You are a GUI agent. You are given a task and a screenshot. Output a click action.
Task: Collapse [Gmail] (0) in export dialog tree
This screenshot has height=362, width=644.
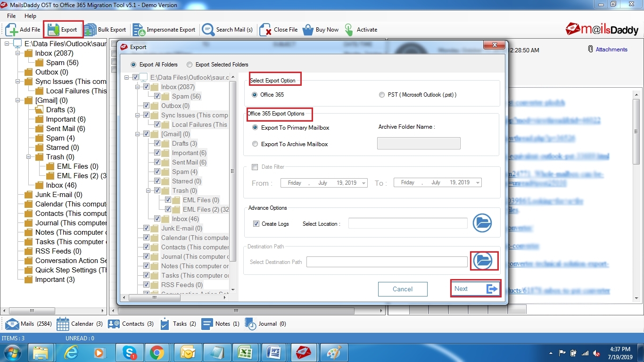click(138, 134)
